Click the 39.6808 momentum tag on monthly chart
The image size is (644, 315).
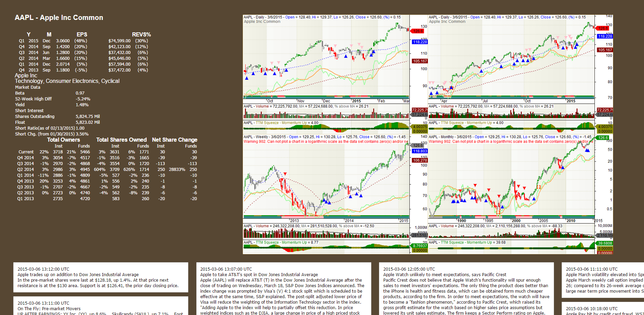click(605, 243)
